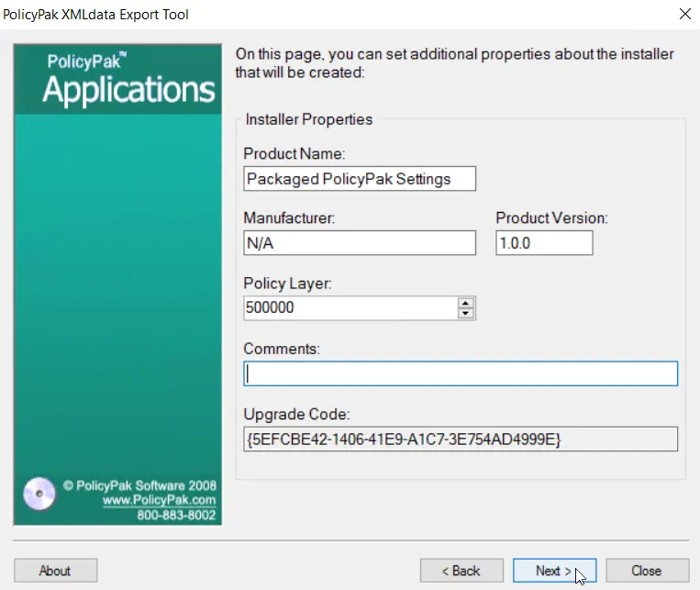Click the "Product Name:" label
700x590 pixels.
294,153
